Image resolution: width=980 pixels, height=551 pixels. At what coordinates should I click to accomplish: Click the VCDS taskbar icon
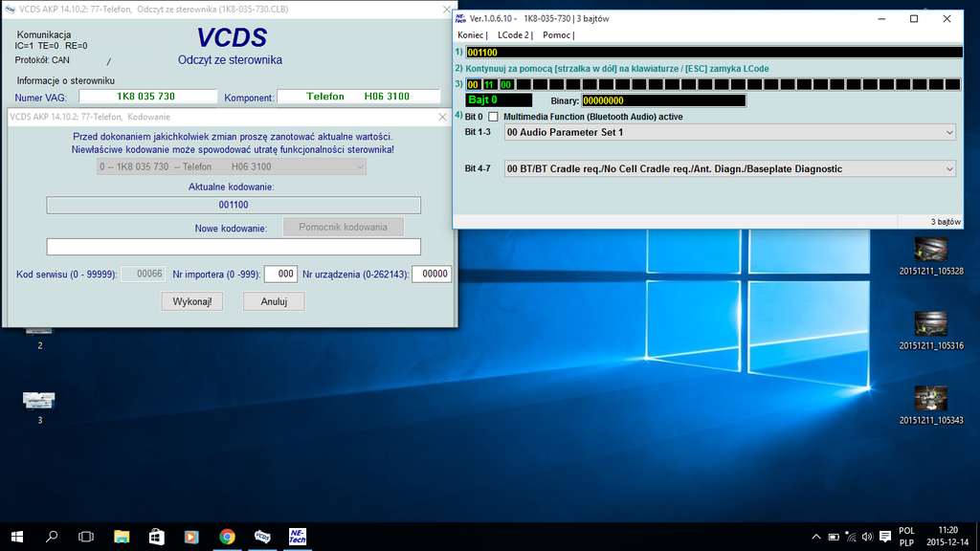[x=262, y=537]
